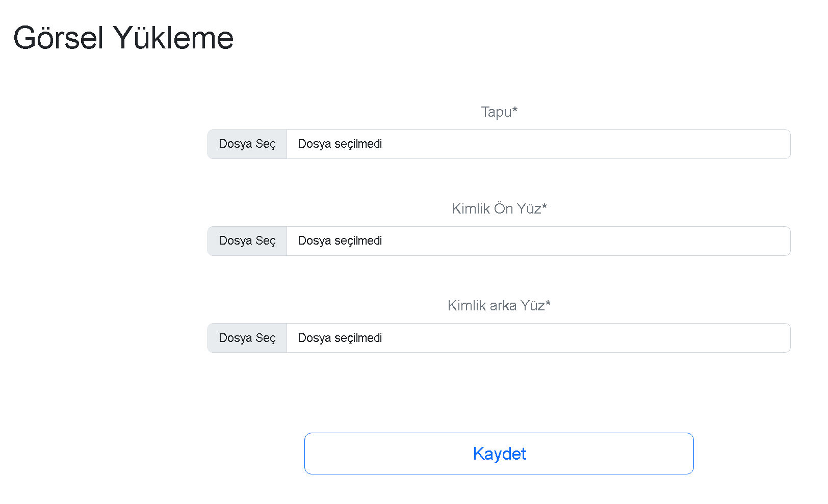
Task: Click the Kimlik arka Yüz* label
Action: [499, 306]
